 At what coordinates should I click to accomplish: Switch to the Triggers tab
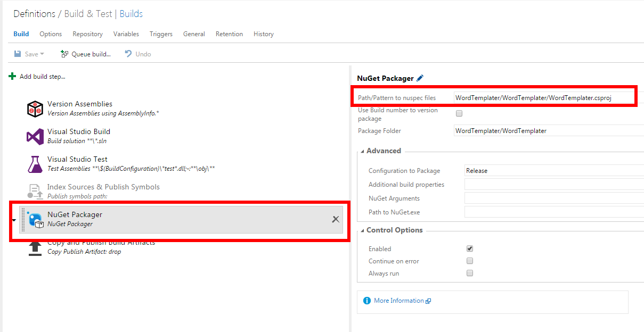[161, 34]
